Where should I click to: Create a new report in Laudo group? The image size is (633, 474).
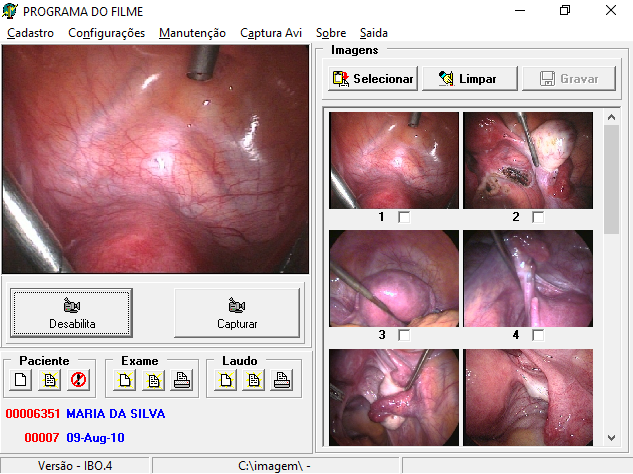pyautogui.click(x=227, y=380)
